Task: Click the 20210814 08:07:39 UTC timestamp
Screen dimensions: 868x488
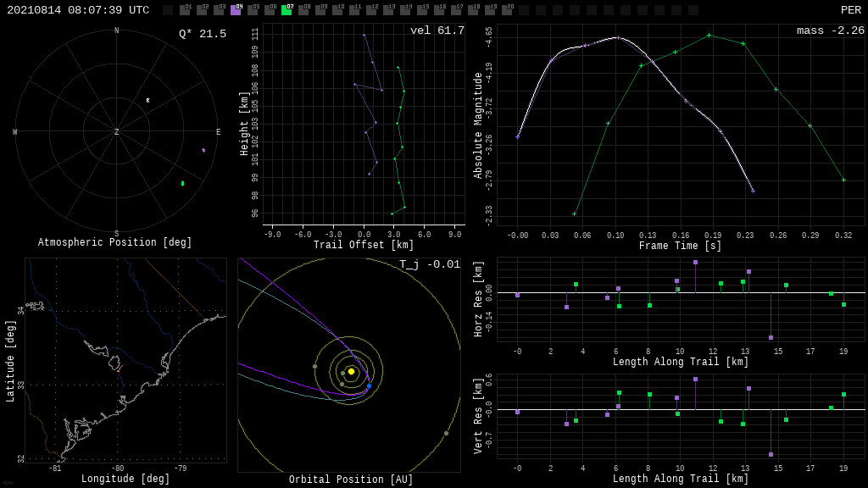Action: click(78, 10)
